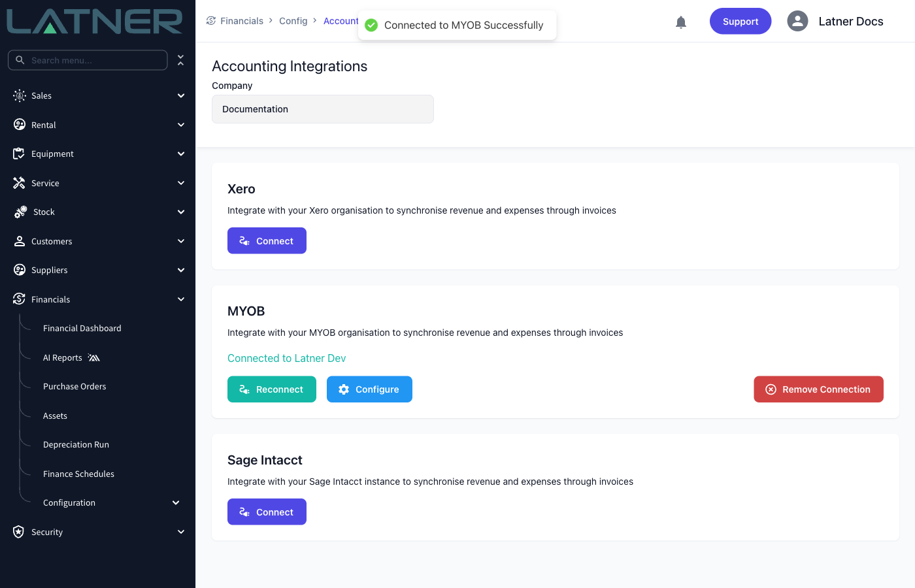Open Depreciation Run
This screenshot has height=588, width=915.
click(76, 445)
